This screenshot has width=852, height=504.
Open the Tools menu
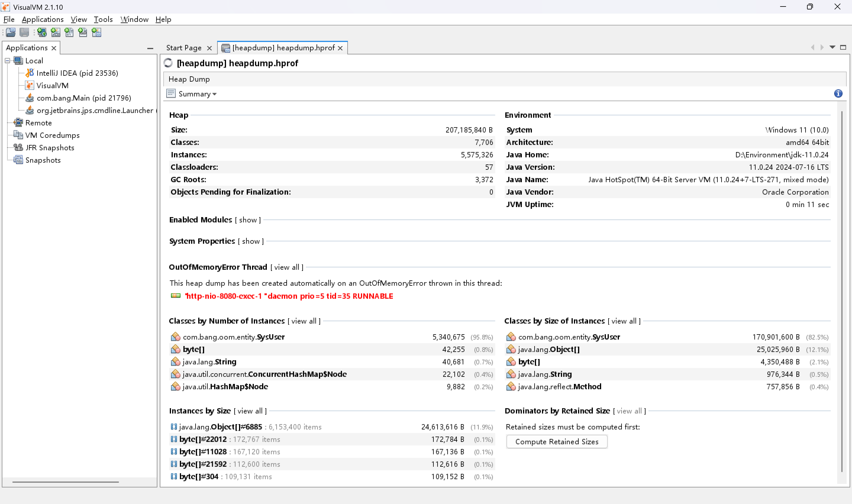coord(103,19)
